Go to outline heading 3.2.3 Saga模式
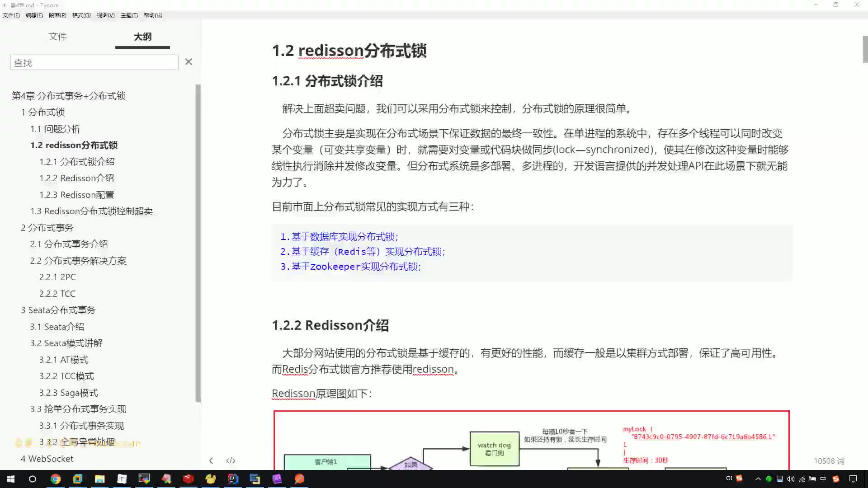 point(68,393)
